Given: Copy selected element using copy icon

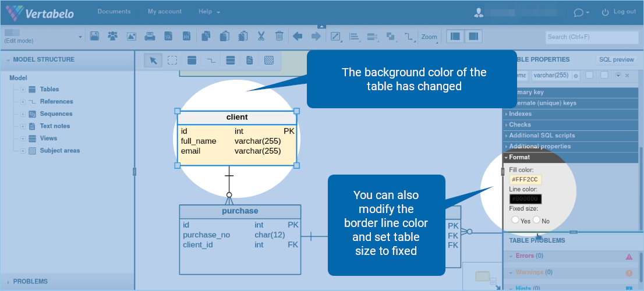Looking at the screenshot, I should pos(206,36).
